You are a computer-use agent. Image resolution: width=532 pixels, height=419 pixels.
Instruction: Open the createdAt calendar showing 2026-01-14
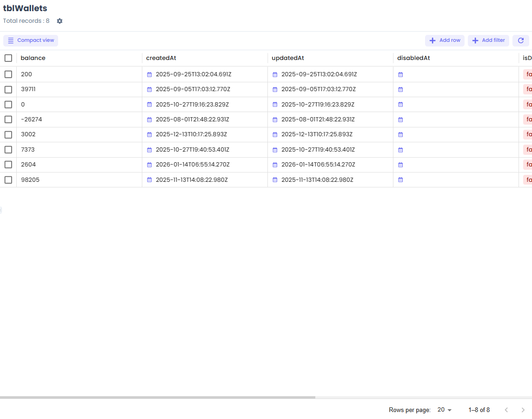pyautogui.click(x=149, y=165)
